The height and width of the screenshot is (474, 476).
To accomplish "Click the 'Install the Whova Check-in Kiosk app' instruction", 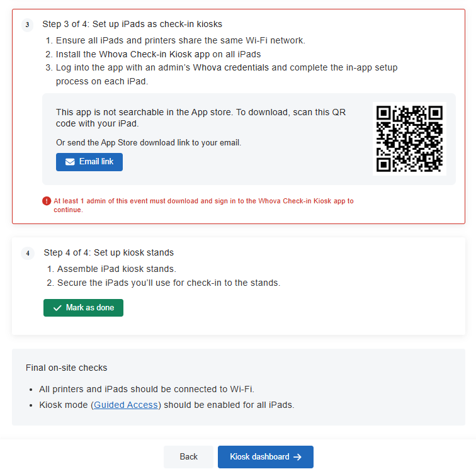I will coord(158,54).
